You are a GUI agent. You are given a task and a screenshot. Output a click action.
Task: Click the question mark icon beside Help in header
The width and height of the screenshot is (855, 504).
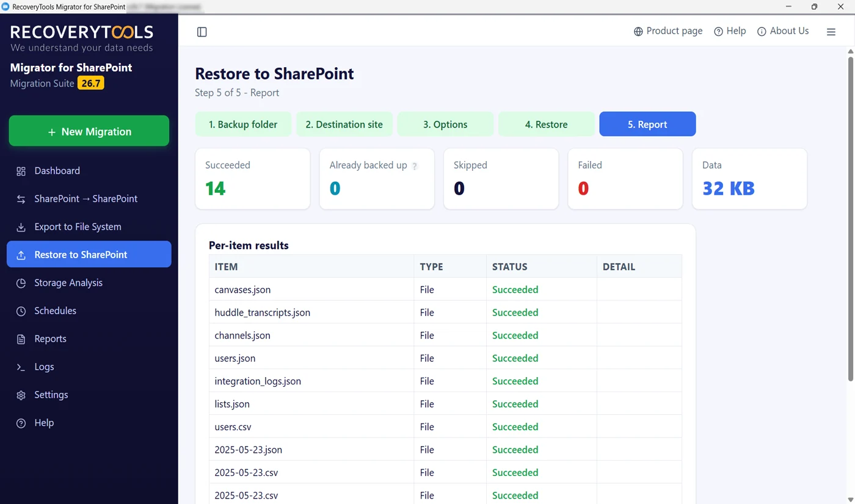719,32
